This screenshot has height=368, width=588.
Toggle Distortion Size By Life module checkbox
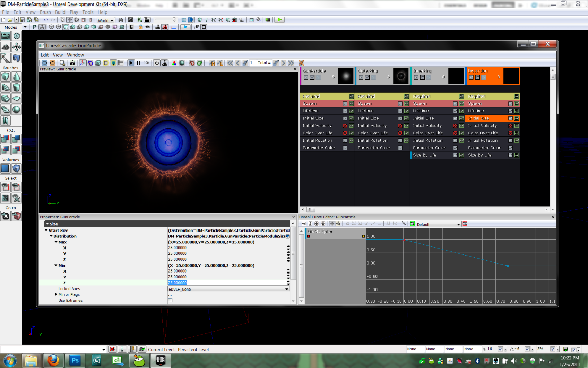510,155
